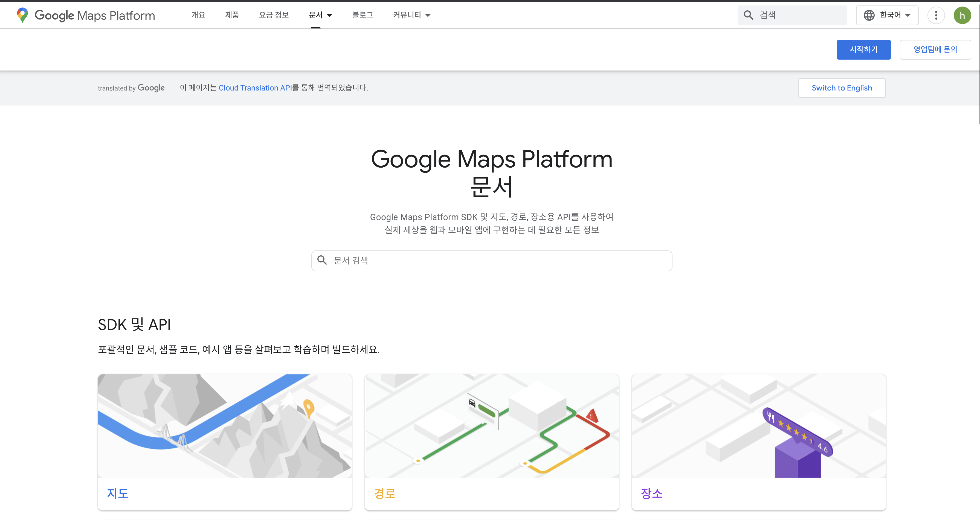
Task: Click the Google Maps pin logo icon
Action: click(22, 15)
